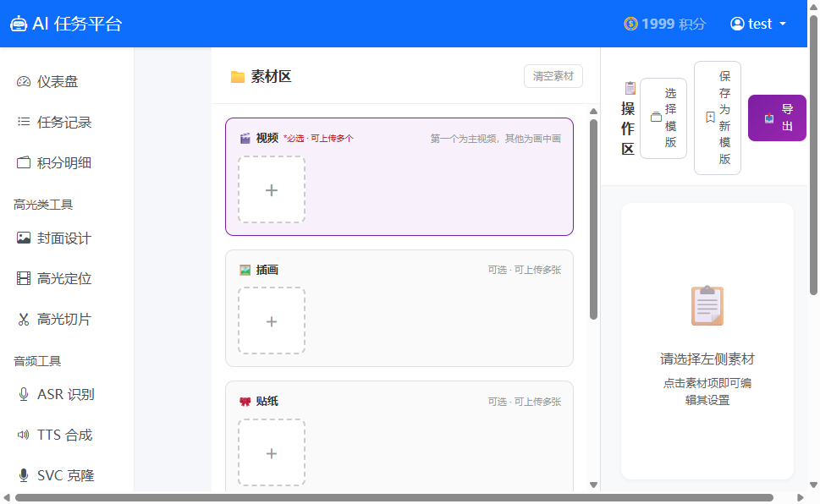
Task: Click the 音频工具 section heading
Action: (37, 361)
